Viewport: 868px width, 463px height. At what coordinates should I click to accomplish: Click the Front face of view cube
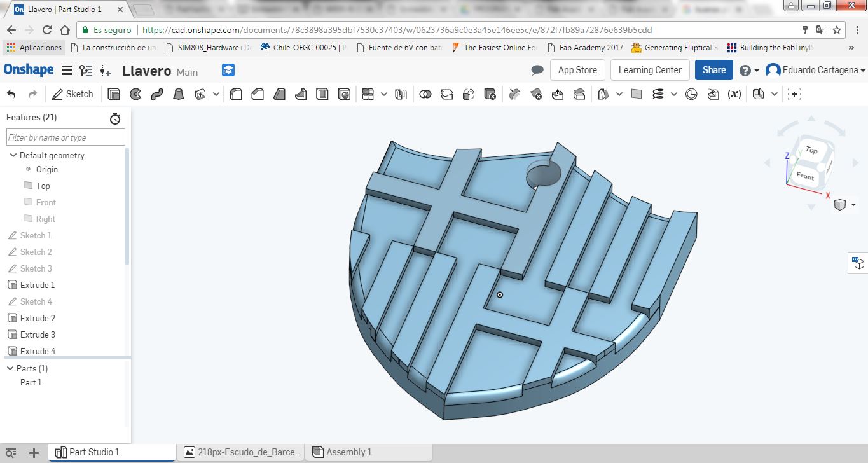[805, 176]
